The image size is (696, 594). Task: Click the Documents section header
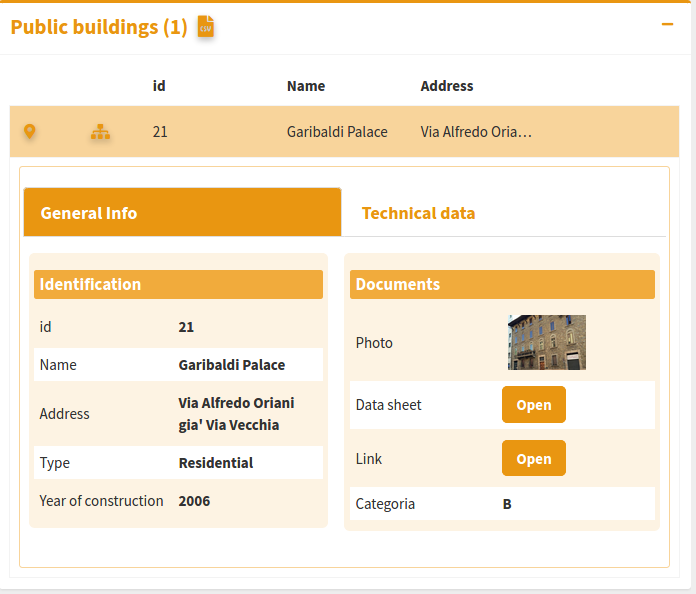pyautogui.click(x=502, y=284)
